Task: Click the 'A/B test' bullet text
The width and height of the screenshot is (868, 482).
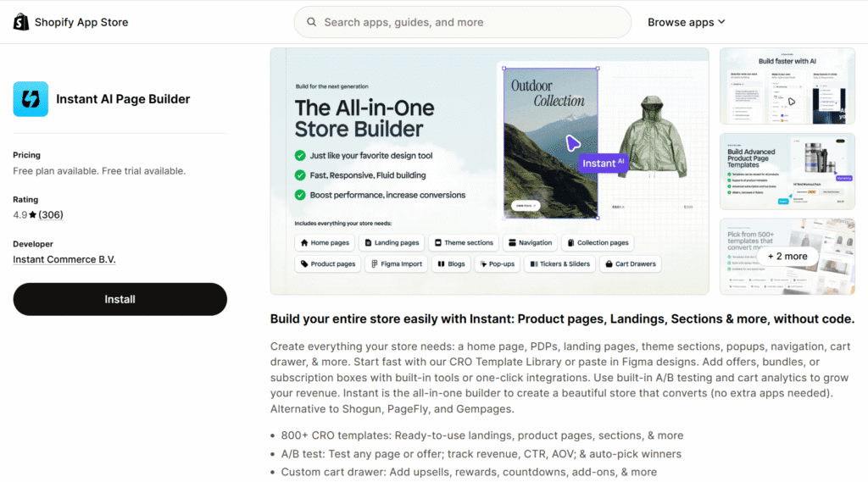Action: tap(481, 454)
